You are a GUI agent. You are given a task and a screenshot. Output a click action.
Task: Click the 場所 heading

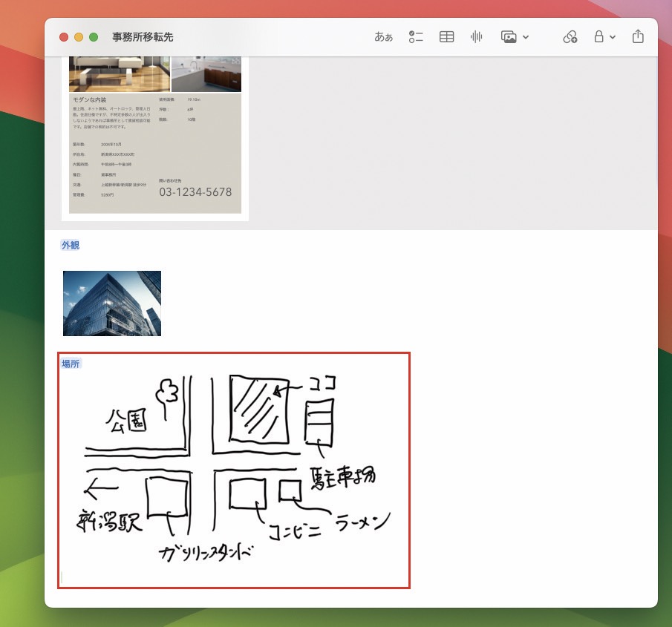tap(71, 364)
